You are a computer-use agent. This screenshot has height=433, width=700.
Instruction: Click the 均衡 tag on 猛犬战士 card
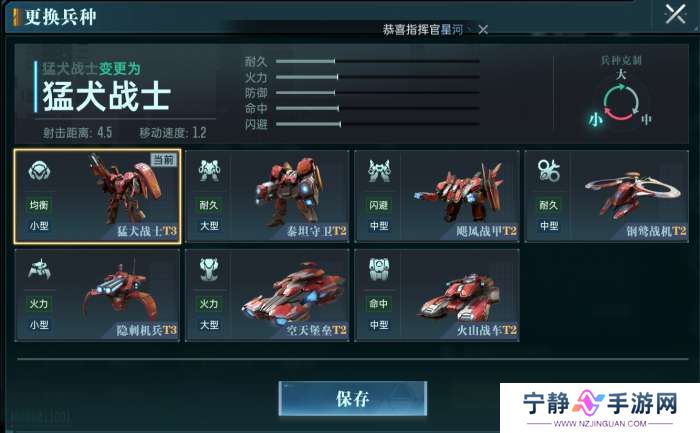(39, 205)
